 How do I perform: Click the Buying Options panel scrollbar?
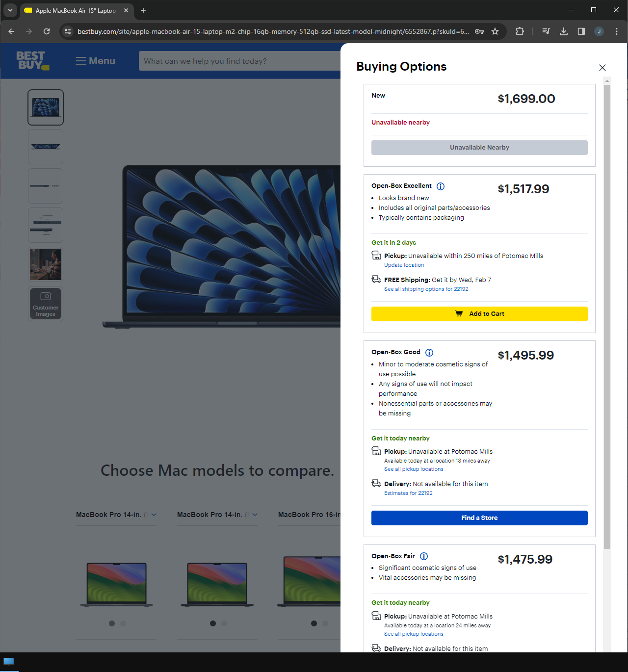[607, 316]
